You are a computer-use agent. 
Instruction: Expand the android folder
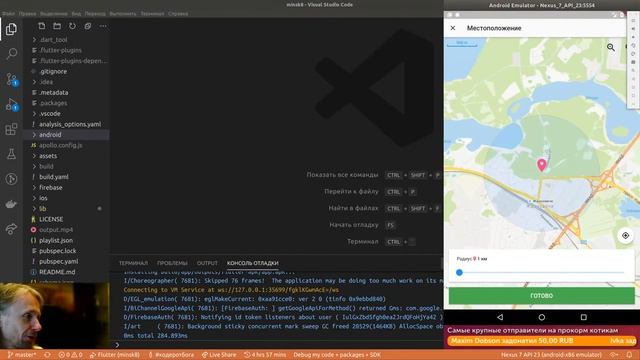pyautogui.click(x=66, y=135)
